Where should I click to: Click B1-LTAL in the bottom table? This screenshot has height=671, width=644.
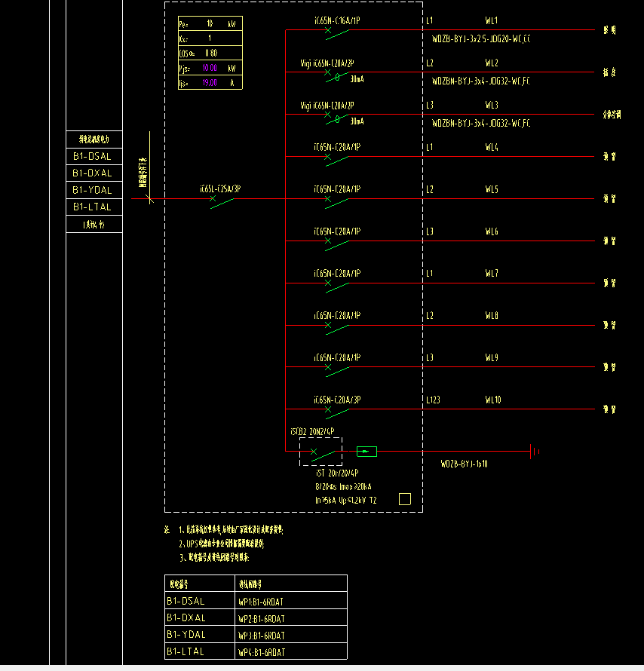[x=186, y=651]
